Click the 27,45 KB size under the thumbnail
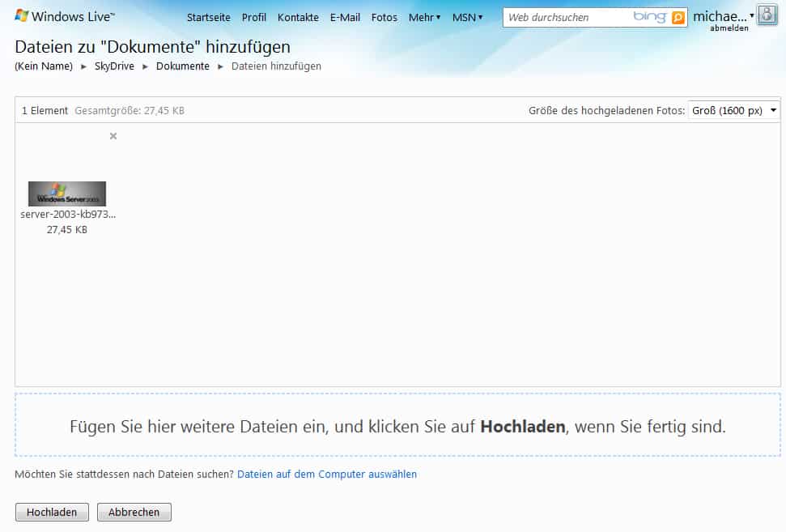 (66, 230)
